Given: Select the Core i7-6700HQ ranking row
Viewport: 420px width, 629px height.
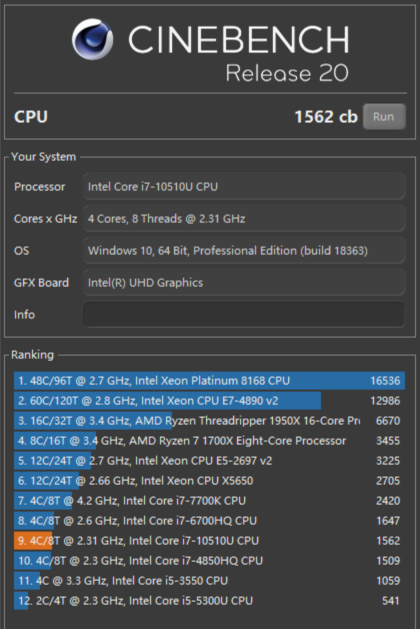Looking at the screenshot, I should point(209,521).
